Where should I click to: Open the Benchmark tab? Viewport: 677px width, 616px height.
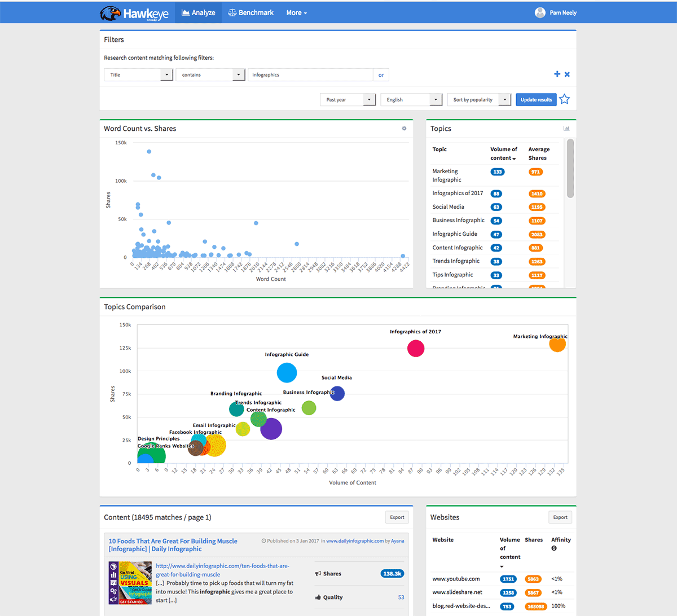click(250, 12)
